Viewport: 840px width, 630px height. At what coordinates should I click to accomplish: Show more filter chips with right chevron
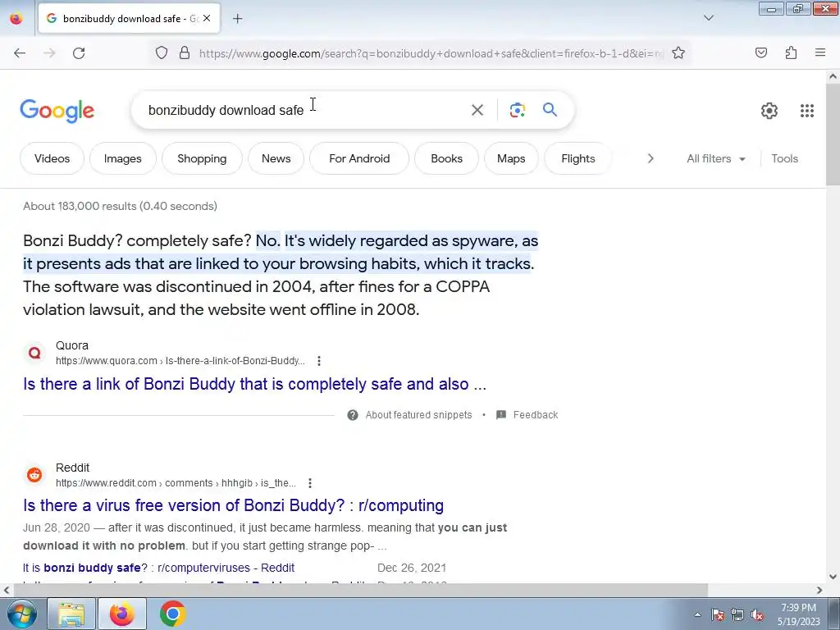tap(651, 158)
